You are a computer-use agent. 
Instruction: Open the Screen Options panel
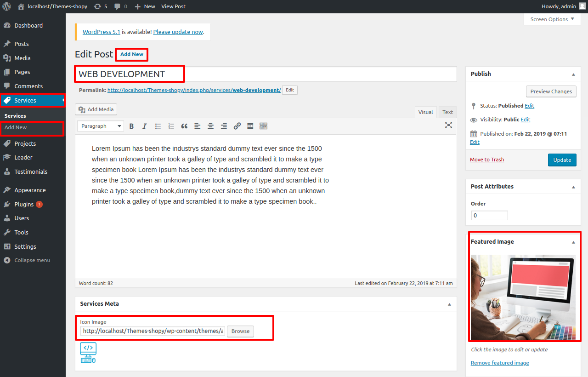click(552, 19)
